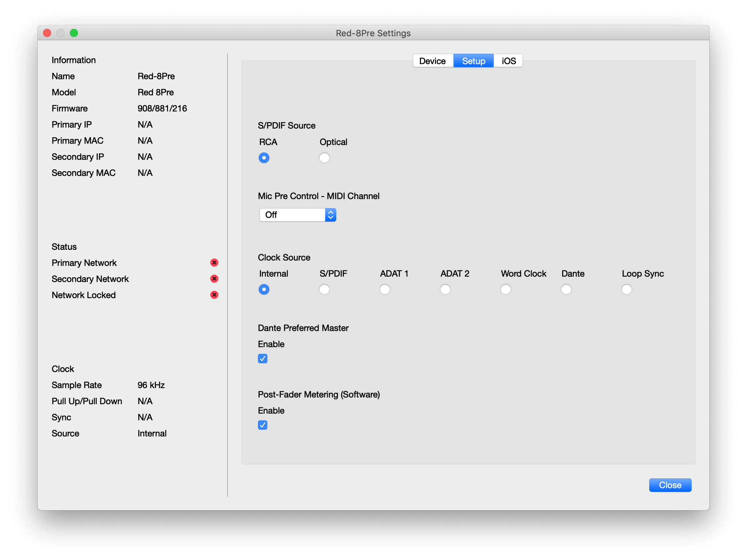Screen dimensions: 747x560
Task: Set clock source to Word Clock
Action: point(506,290)
